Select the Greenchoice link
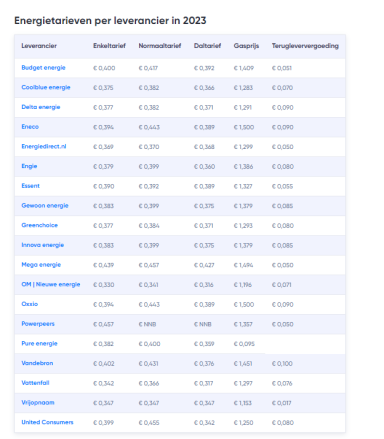The image size is (384, 439). pos(39,225)
